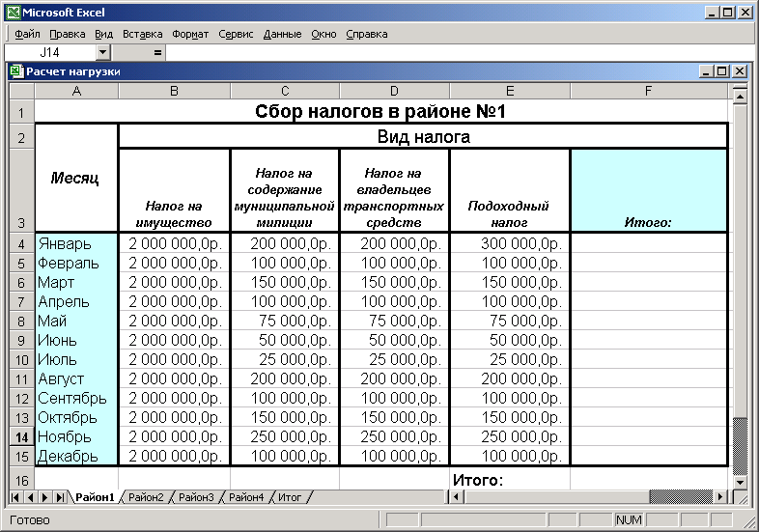The image size is (759, 532).
Task: Click the Январь cell
Action: point(76,243)
